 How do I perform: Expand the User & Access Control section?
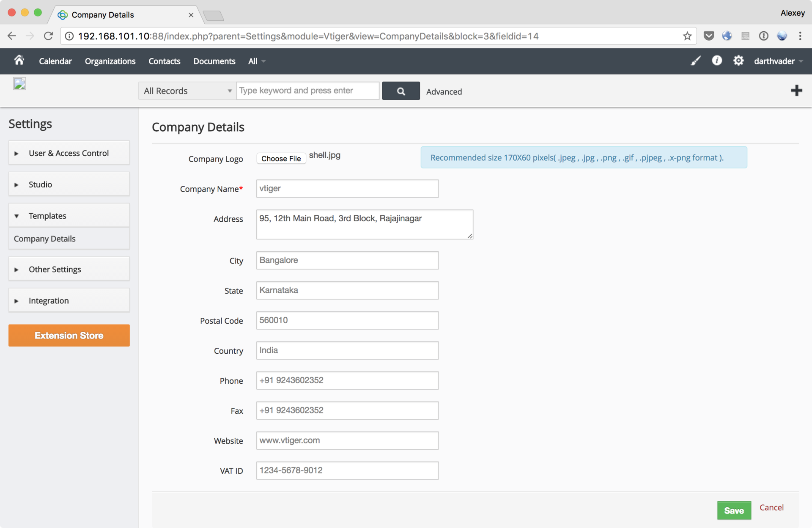pyautogui.click(x=69, y=153)
